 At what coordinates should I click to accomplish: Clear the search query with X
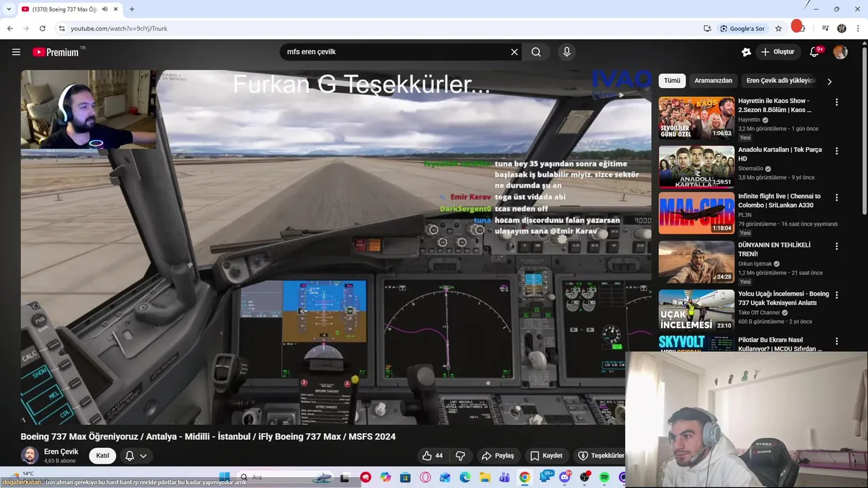coord(514,52)
